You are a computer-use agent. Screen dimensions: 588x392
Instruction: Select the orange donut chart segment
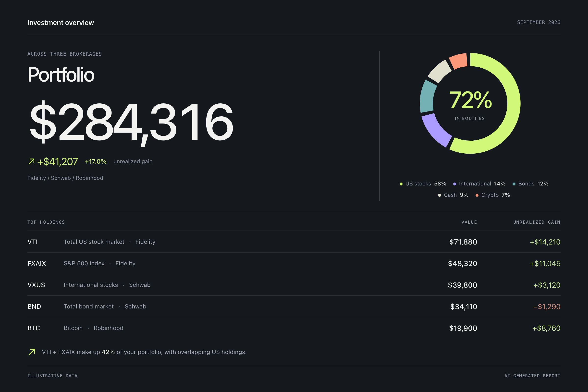point(458,61)
